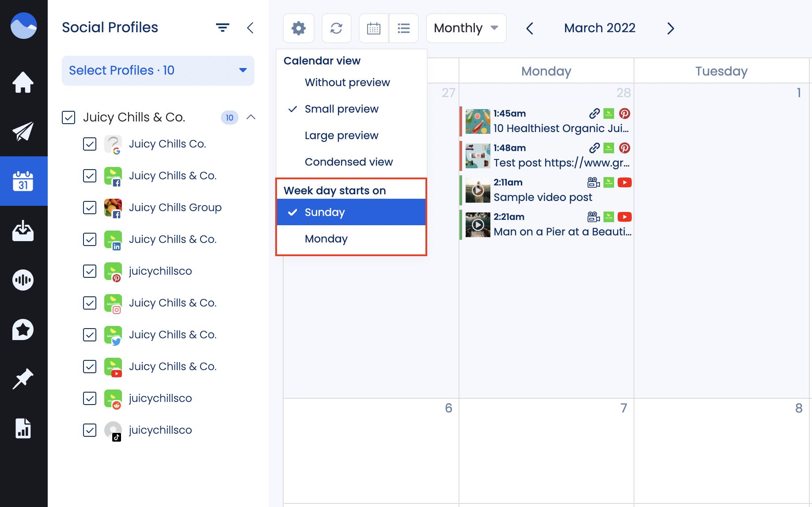Viewport: 812px width, 507px height.
Task: Uncheck juicychillsco Pinterest checkbox
Action: 90,271
